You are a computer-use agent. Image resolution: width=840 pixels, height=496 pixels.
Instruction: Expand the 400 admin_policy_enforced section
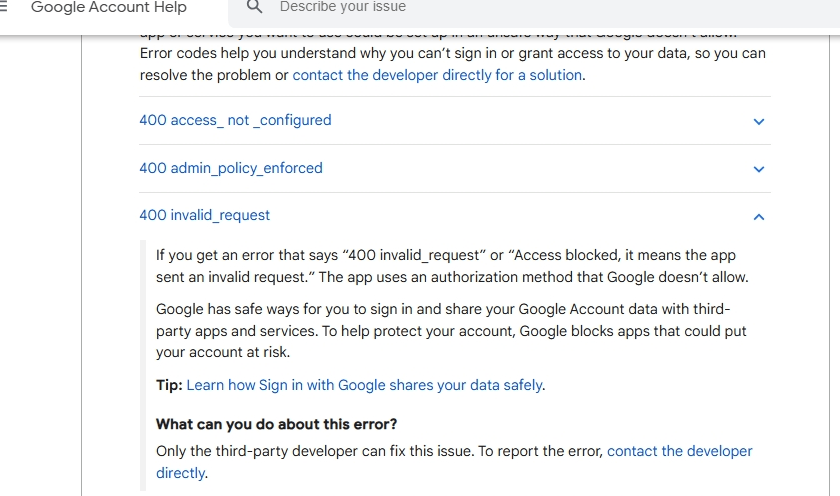click(x=455, y=168)
